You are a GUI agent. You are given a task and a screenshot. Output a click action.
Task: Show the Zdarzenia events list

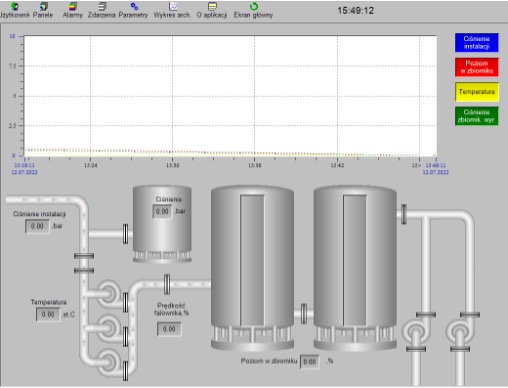pos(102,10)
